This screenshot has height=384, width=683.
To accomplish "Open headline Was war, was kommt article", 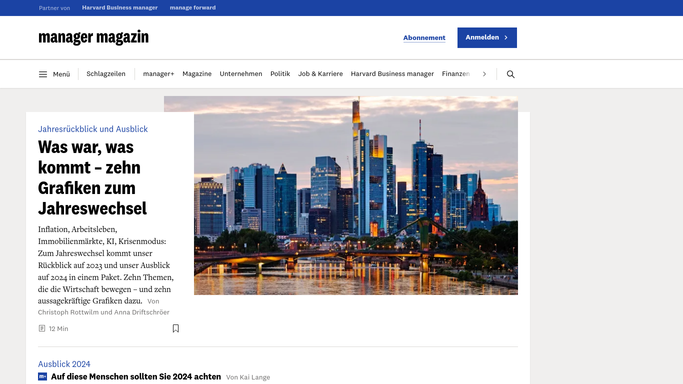I will tap(92, 178).
